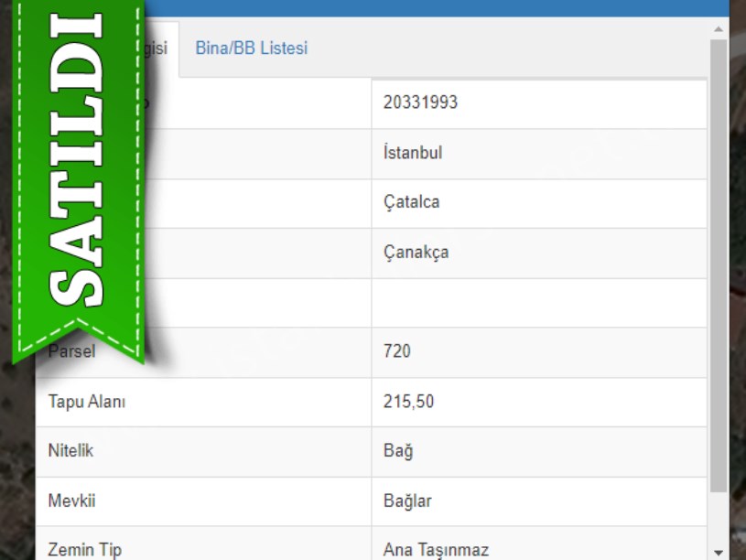Click the Zemin Tip row label
The width and height of the screenshot is (746, 560).
[84, 550]
